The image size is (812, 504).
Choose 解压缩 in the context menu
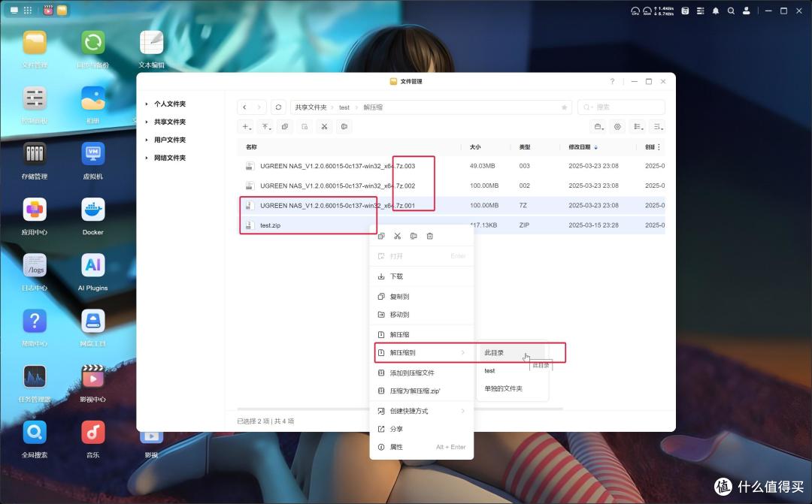422,335
